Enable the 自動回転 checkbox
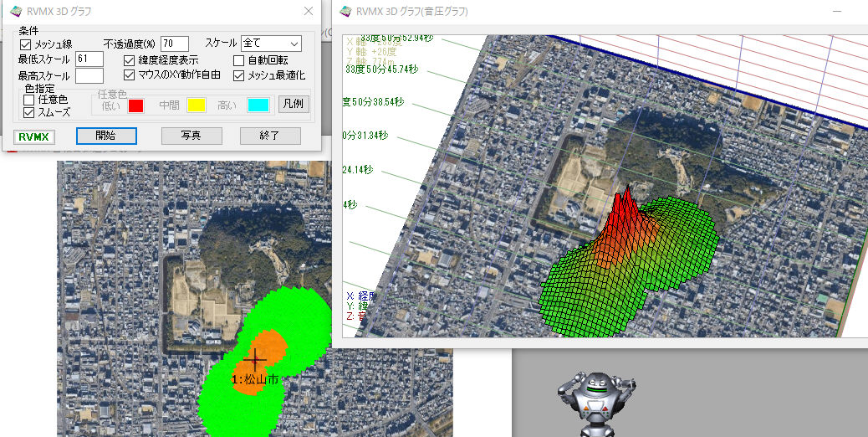The width and height of the screenshot is (868, 437). pyautogui.click(x=239, y=60)
